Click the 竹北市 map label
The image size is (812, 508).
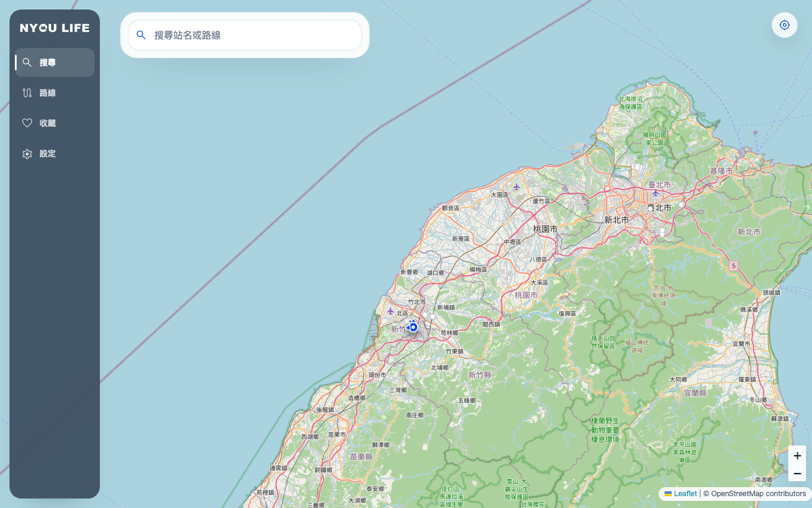pos(417,302)
